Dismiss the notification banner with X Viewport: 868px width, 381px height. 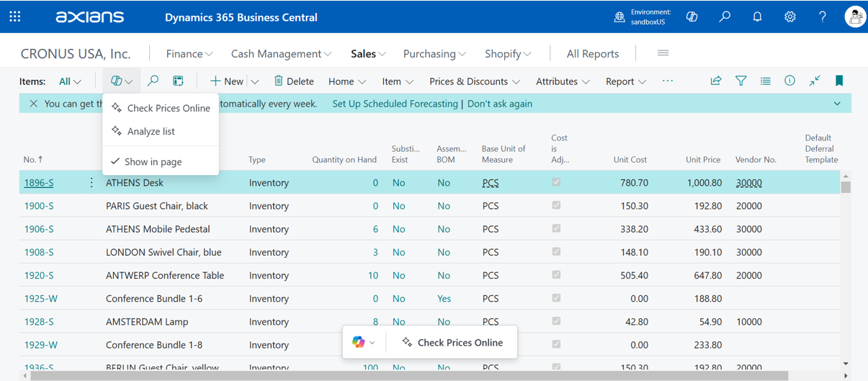click(33, 104)
